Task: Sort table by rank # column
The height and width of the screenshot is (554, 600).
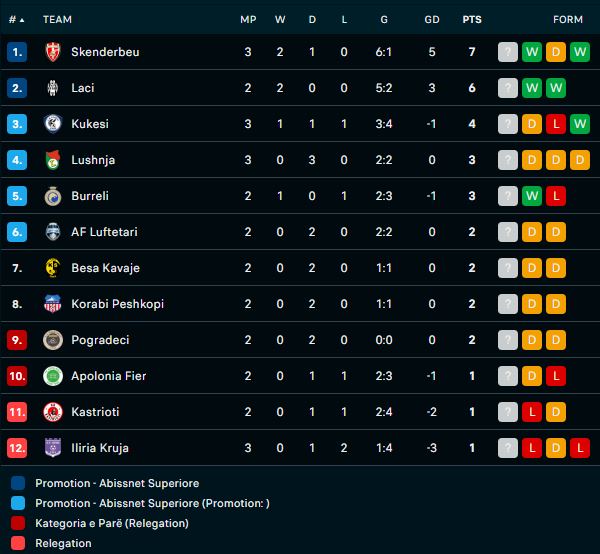Action: coord(16,20)
